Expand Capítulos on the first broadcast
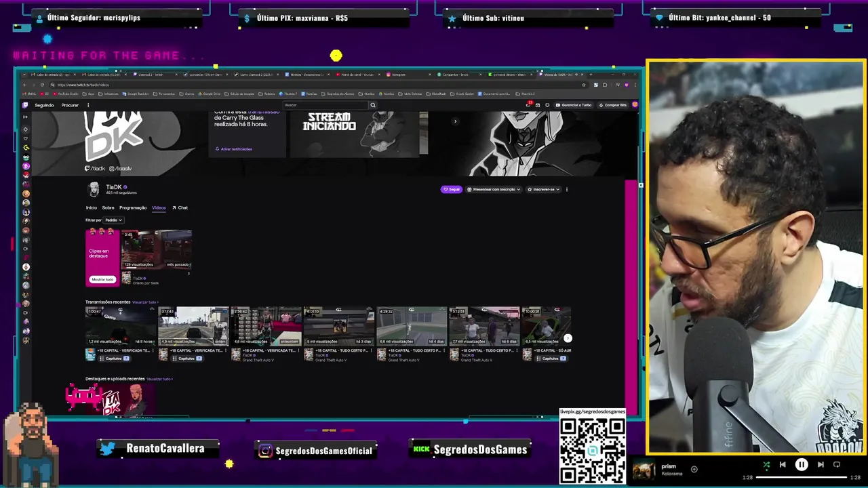 (x=114, y=359)
